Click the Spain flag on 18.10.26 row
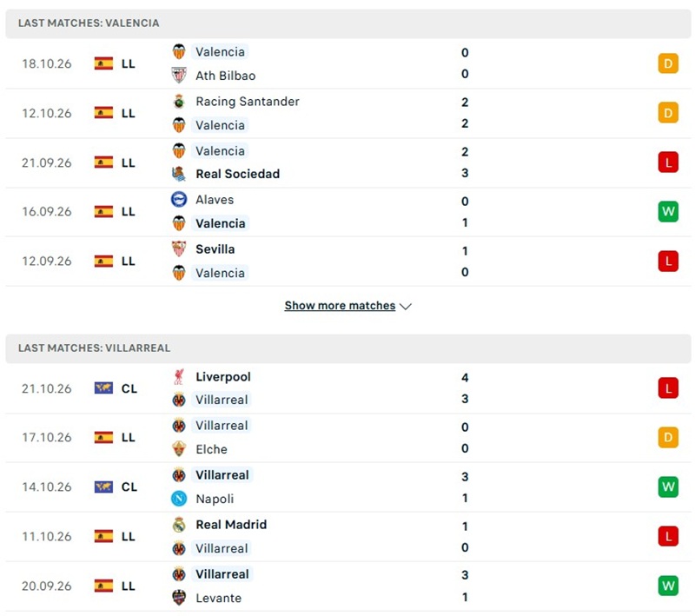 tap(103, 63)
